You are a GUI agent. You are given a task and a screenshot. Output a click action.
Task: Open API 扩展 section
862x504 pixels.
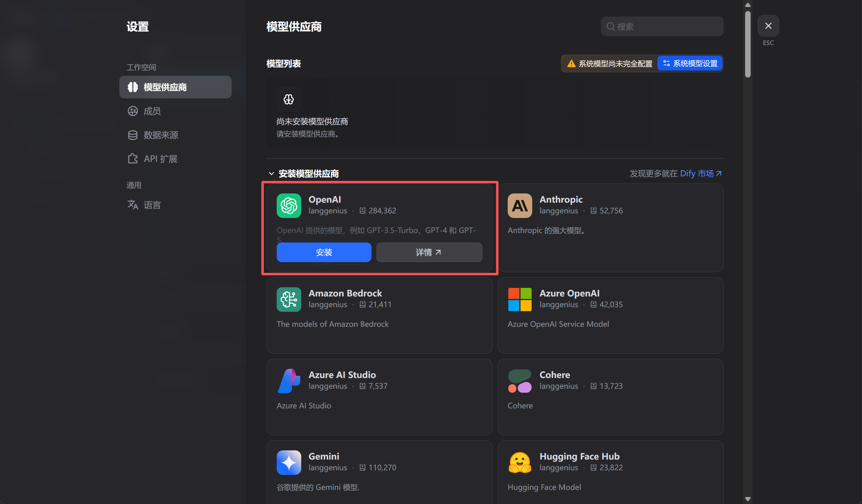click(x=175, y=159)
